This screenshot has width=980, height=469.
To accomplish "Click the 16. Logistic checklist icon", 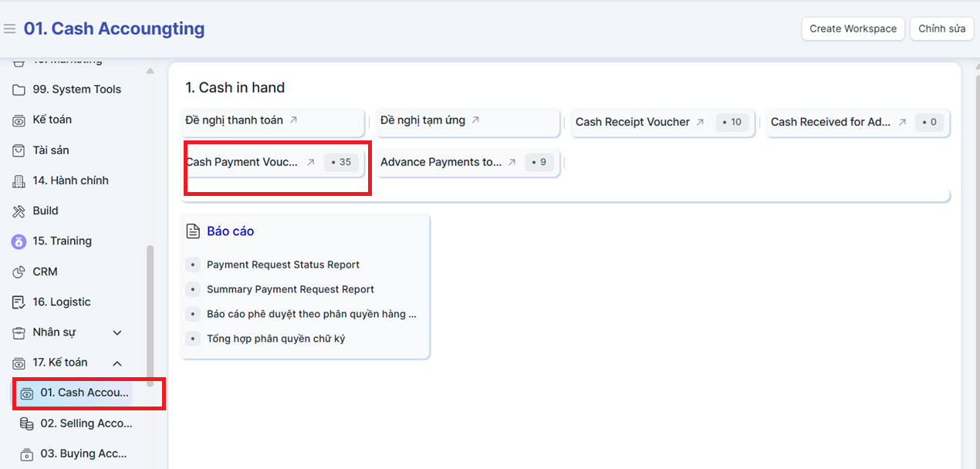I will pos(19,302).
